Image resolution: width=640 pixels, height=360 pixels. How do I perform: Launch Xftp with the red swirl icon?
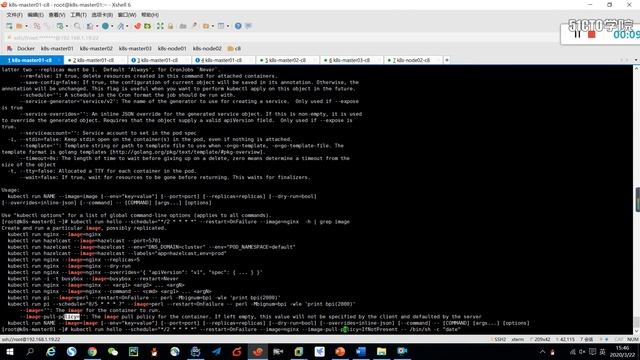coord(138,26)
